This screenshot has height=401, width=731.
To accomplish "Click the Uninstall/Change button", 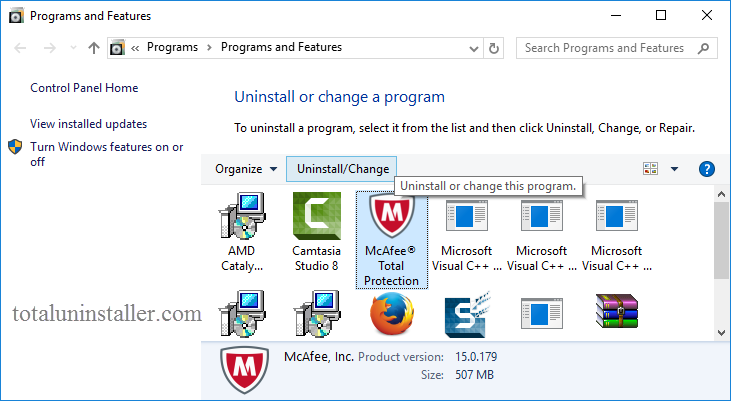I will point(343,169).
